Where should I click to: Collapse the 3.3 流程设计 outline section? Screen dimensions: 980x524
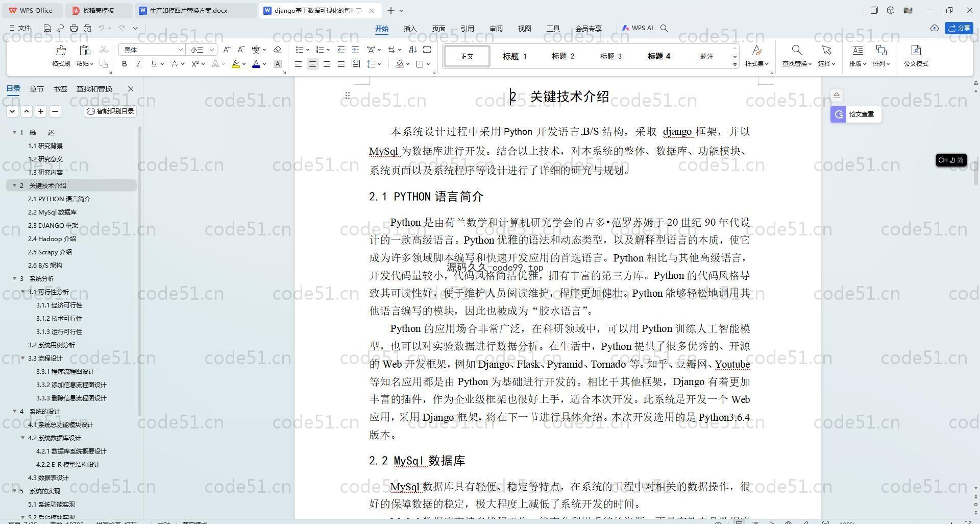click(23, 358)
